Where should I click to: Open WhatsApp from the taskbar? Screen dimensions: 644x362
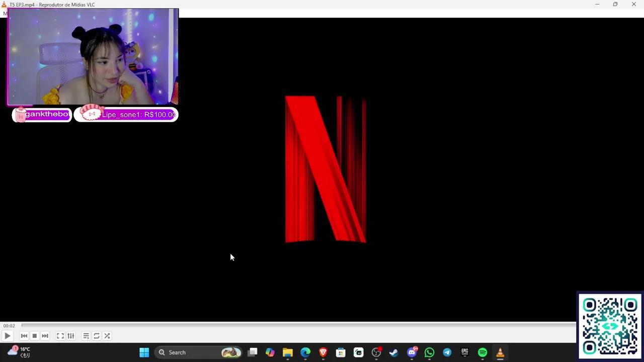[429, 352]
